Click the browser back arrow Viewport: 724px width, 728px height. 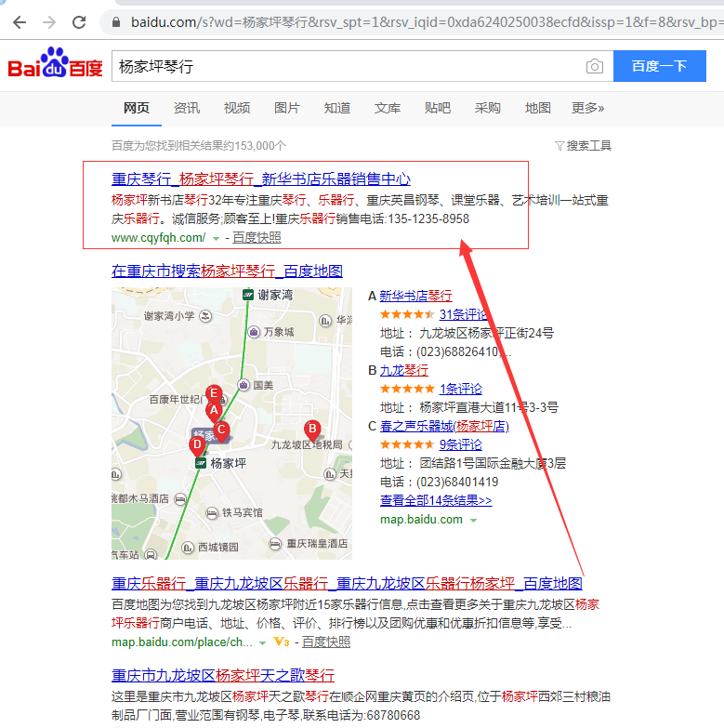(18, 21)
